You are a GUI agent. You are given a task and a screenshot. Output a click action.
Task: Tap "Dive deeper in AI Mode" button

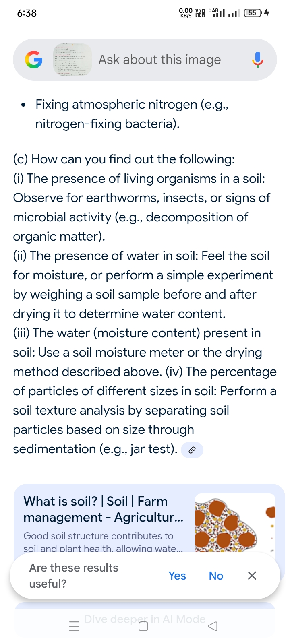click(x=145, y=619)
